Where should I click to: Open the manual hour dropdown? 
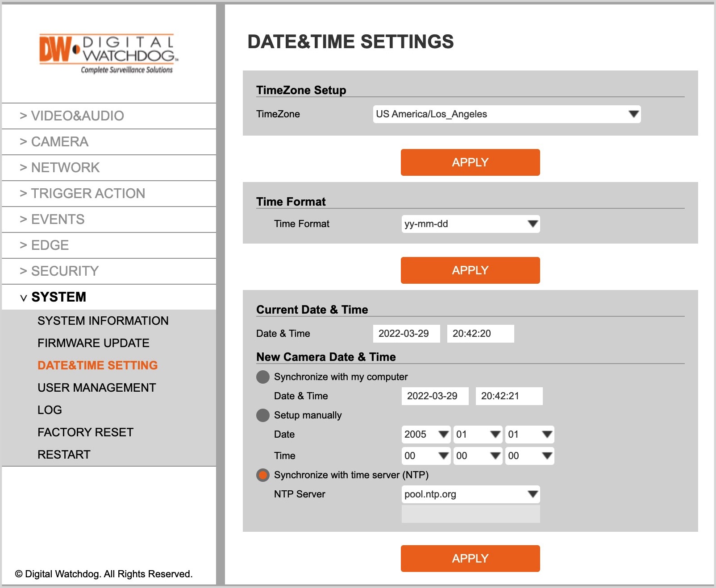[426, 456]
